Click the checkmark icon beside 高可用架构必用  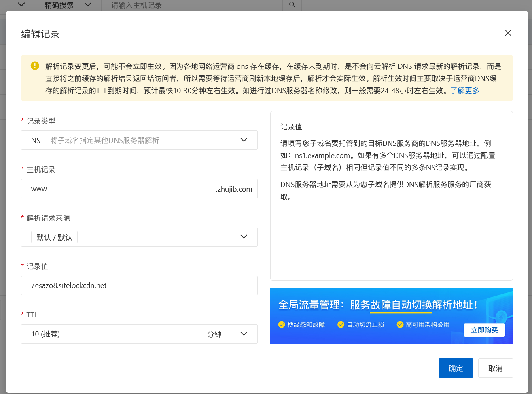coord(400,324)
